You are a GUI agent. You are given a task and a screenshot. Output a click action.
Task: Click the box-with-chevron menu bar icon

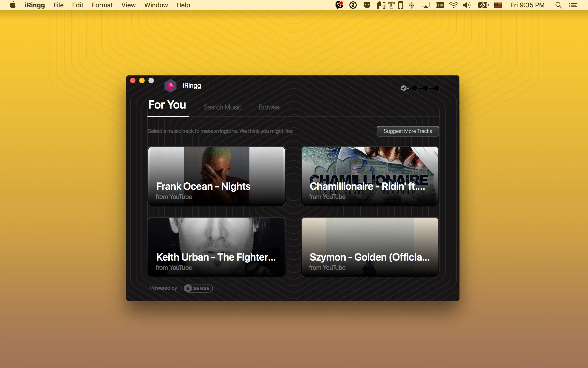367,5
